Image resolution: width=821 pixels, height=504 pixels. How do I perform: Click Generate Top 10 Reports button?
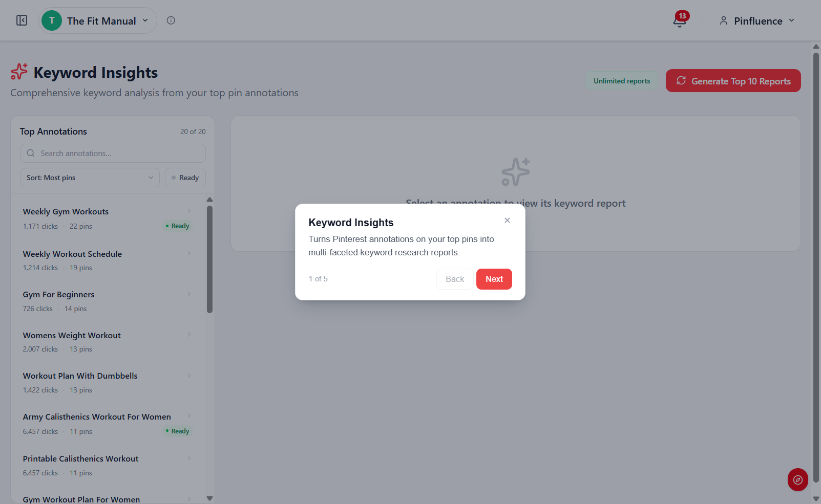[x=733, y=81]
